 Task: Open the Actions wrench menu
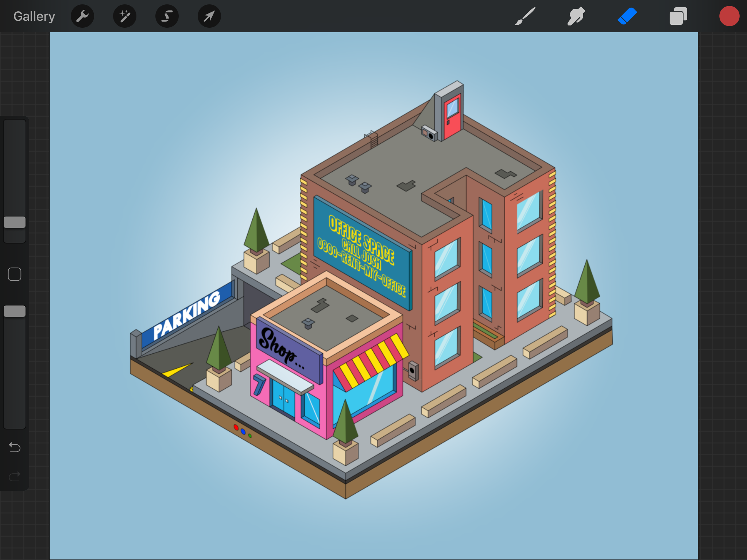click(x=82, y=16)
